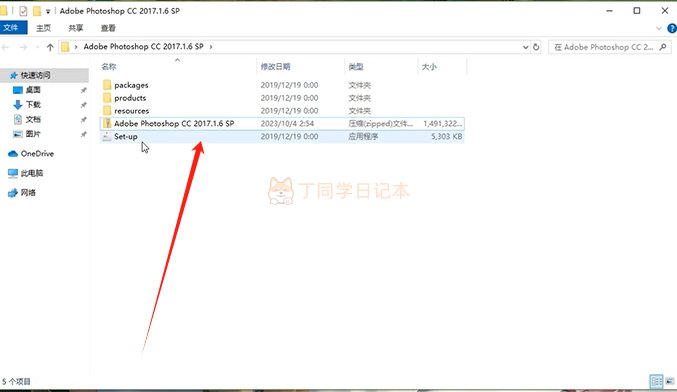The width and height of the screenshot is (677, 392).
Task: Click the resources folder icon
Action: [107, 111]
